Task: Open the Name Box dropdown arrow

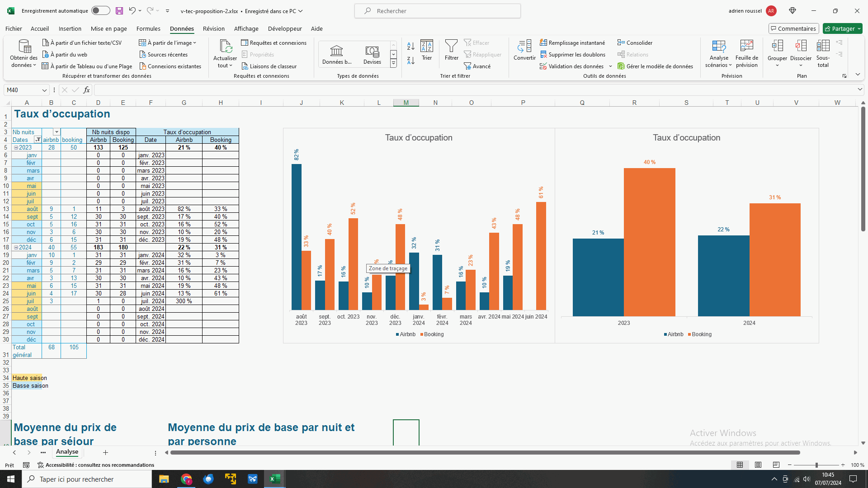Action: [x=44, y=90]
